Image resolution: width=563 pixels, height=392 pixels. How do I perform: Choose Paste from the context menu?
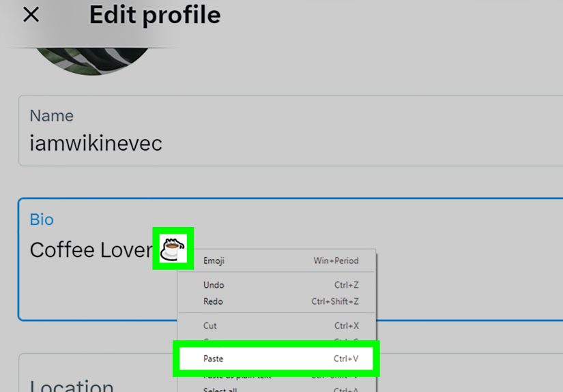coord(276,359)
